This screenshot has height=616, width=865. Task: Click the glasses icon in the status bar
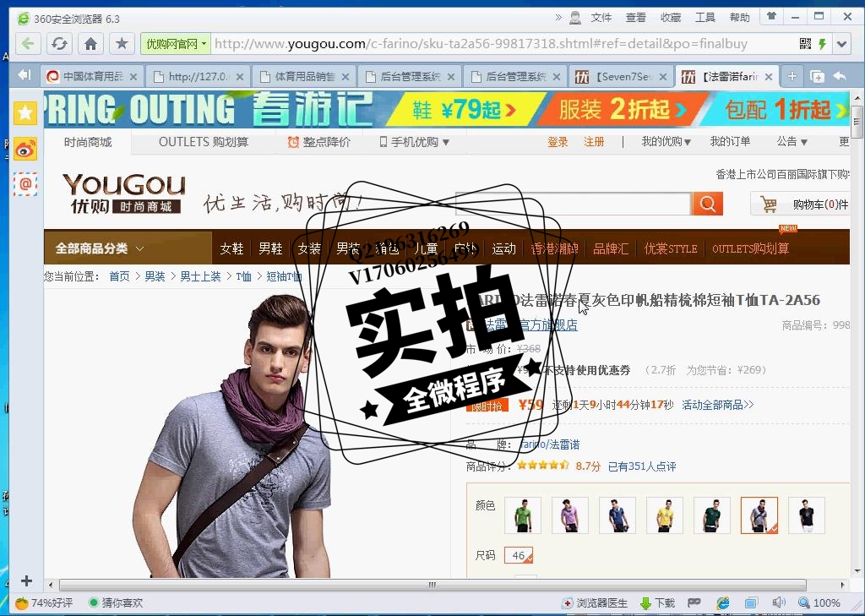coord(694,602)
